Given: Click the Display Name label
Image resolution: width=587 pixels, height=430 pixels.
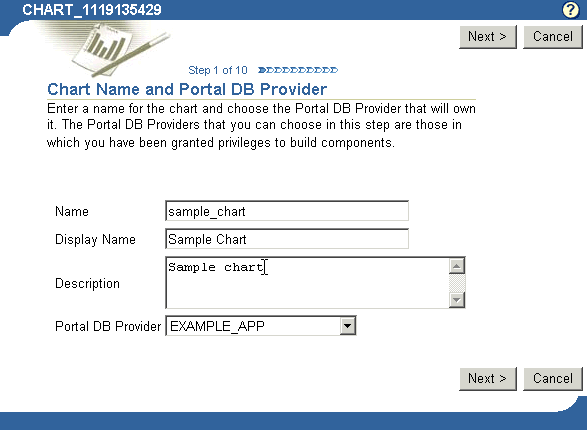Looking at the screenshot, I should [x=95, y=239].
